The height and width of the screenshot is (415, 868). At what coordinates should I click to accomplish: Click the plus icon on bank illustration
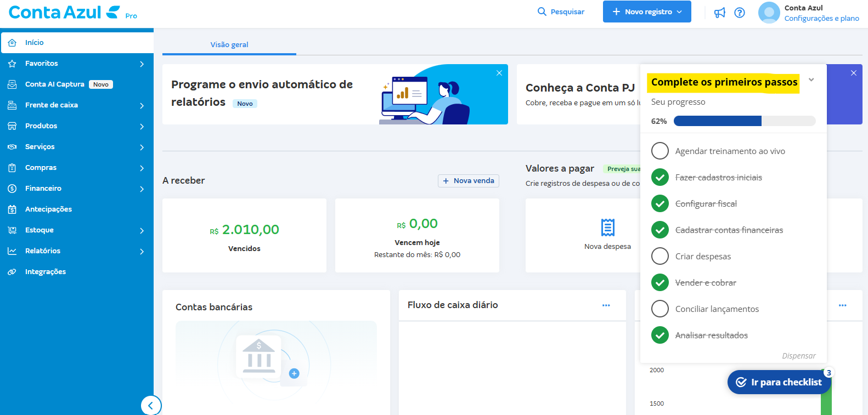pyautogui.click(x=294, y=373)
